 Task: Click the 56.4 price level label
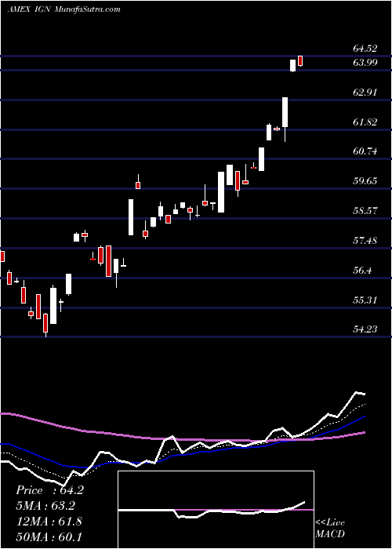click(x=362, y=271)
